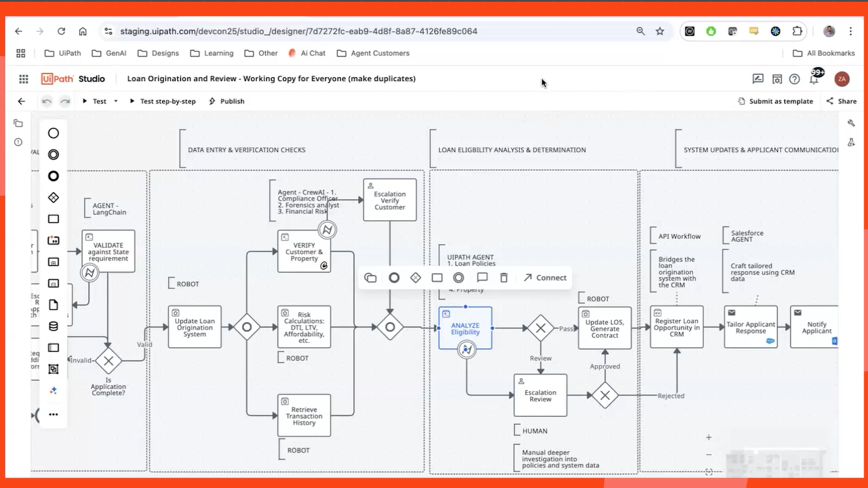The image size is (868, 488).
Task: Open the Chrome extensions puzzle menu
Action: pos(798,31)
